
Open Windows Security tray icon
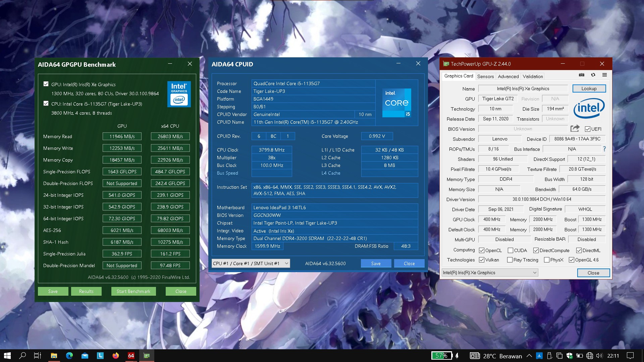pyautogui.click(x=569, y=356)
